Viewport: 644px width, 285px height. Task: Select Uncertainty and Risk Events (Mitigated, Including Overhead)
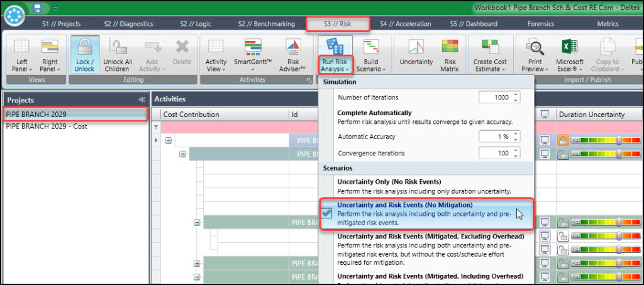tap(426, 277)
